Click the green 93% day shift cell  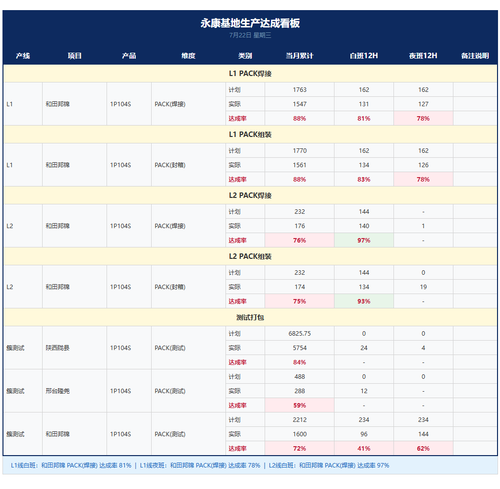tap(364, 301)
